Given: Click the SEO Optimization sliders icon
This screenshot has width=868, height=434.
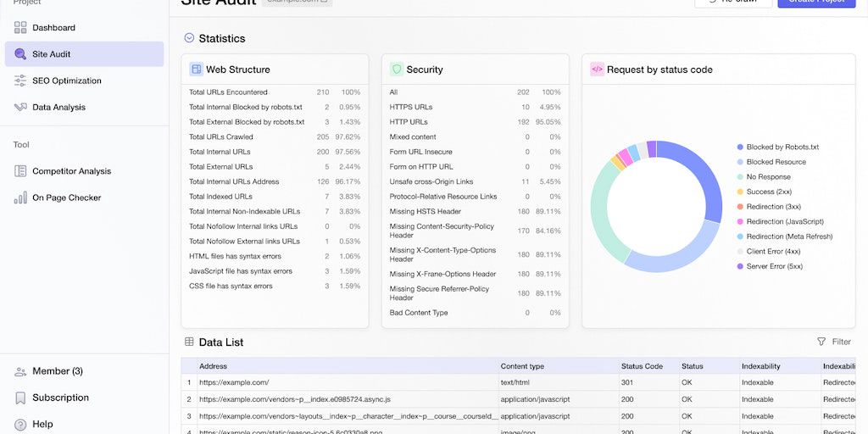Looking at the screenshot, I should (x=20, y=81).
